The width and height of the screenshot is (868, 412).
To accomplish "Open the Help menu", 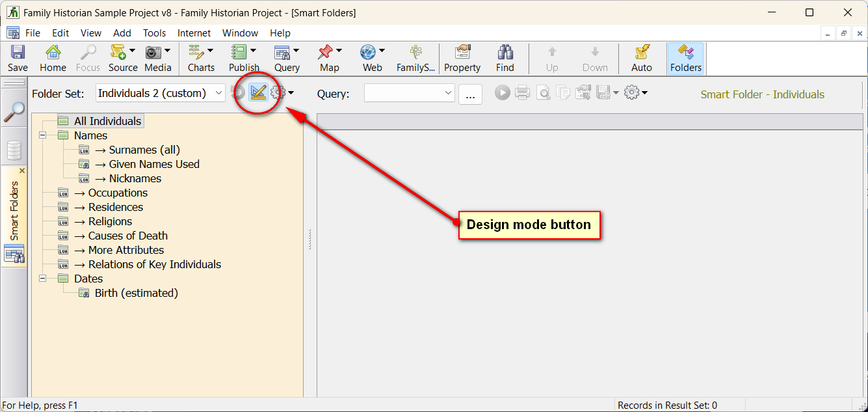I will (280, 33).
